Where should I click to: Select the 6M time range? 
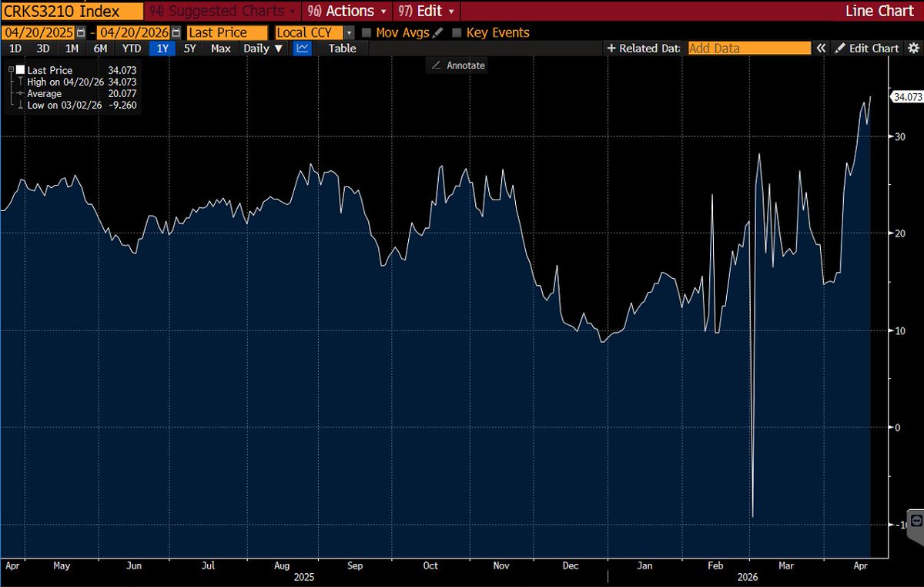click(100, 48)
